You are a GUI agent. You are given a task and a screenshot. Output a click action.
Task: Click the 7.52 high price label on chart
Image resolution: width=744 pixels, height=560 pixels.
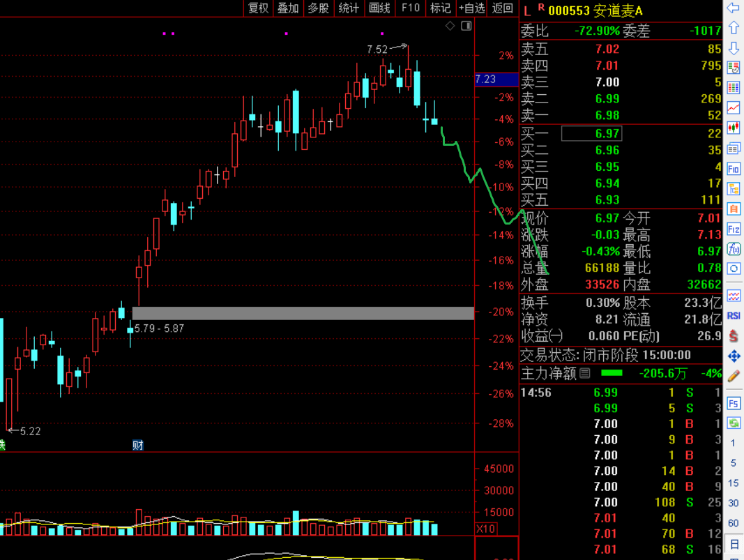377,50
